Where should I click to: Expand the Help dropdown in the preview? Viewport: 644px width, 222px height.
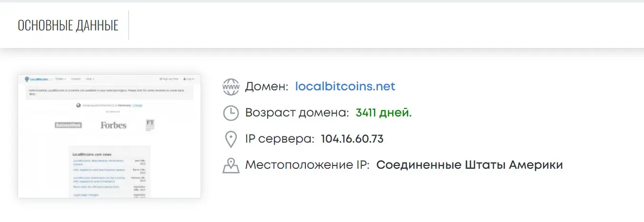90,79
